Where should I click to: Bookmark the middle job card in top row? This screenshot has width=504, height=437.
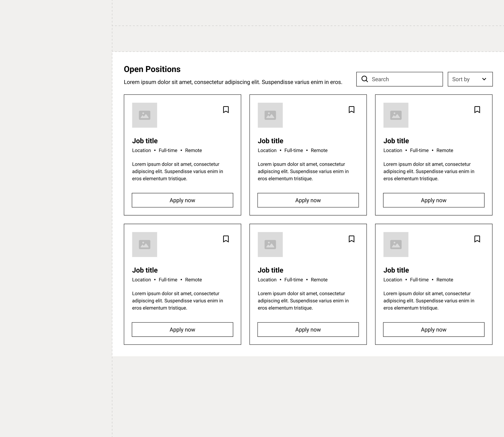pyautogui.click(x=351, y=109)
